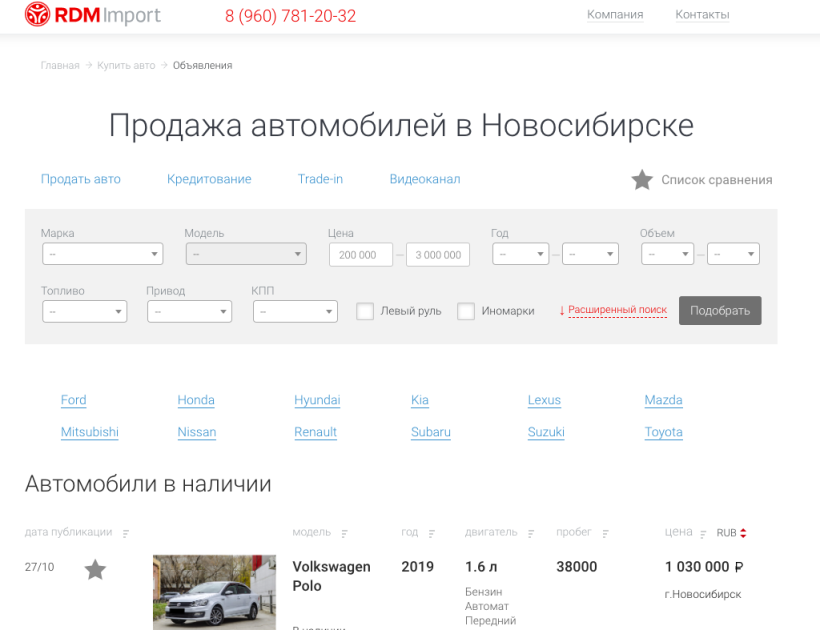Image resolution: width=820 pixels, height=630 pixels.
Task: Open the minimum Объем dropdown
Action: pos(667,254)
